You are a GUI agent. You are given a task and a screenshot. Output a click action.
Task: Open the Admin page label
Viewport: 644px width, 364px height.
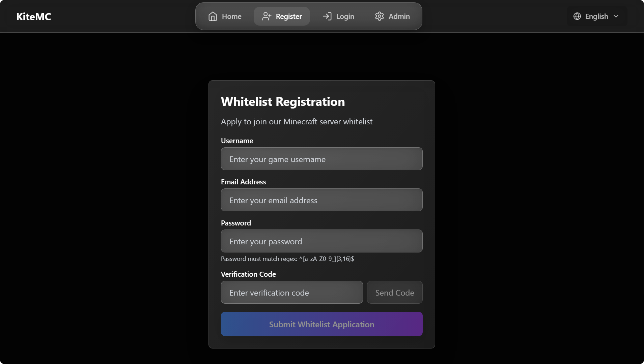[399, 16]
